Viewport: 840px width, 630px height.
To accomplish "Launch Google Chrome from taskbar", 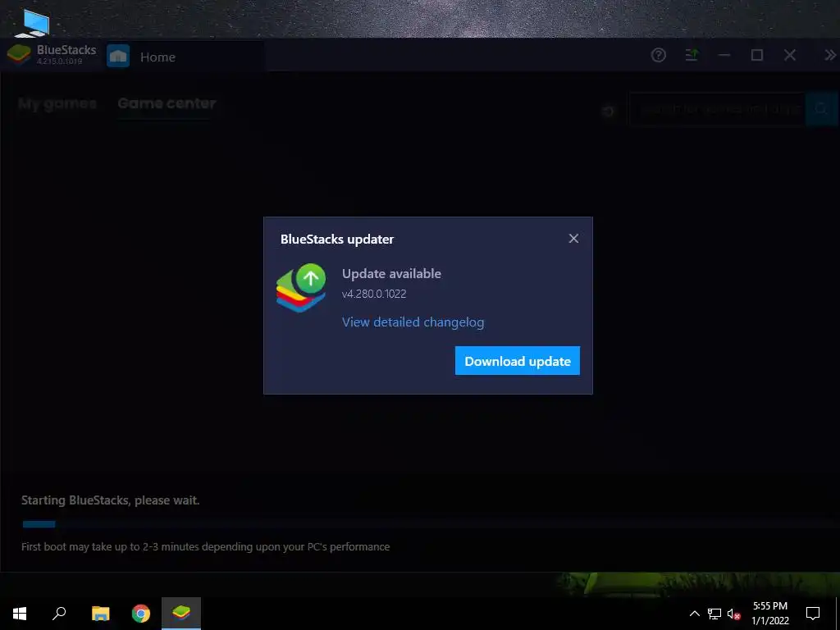I will click(141, 614).
